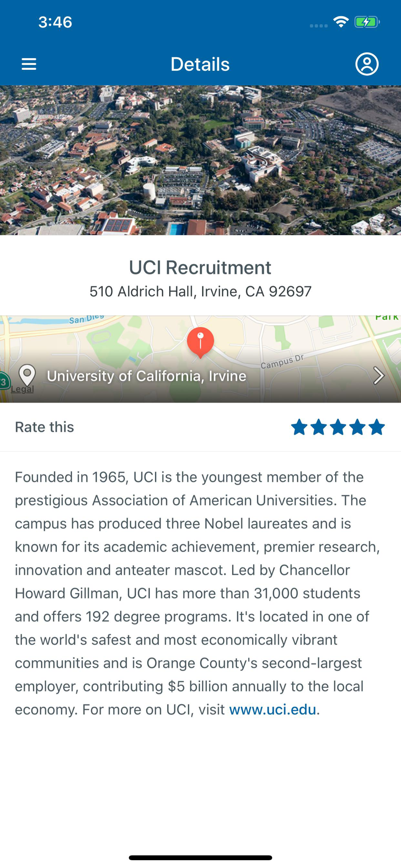Image resolution: width=401 pixels, height=868 pixels.
Task: Tap the location pin icon beside University of California
Action: tap(27, 375)
